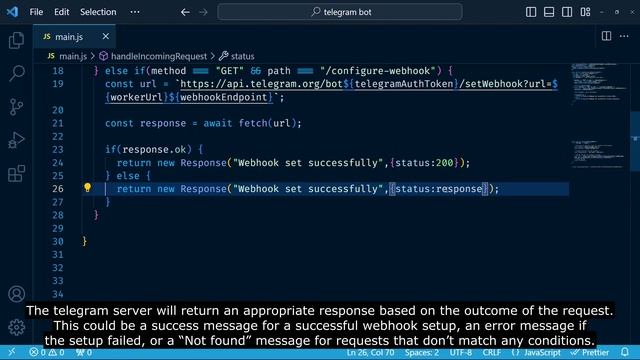Open the Selection menu
Viewport: 640px width, 360px height.
[98, 12]
